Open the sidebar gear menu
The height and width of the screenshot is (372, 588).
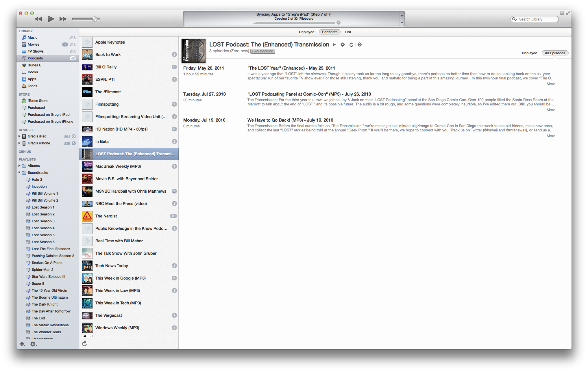pos(34,344)
